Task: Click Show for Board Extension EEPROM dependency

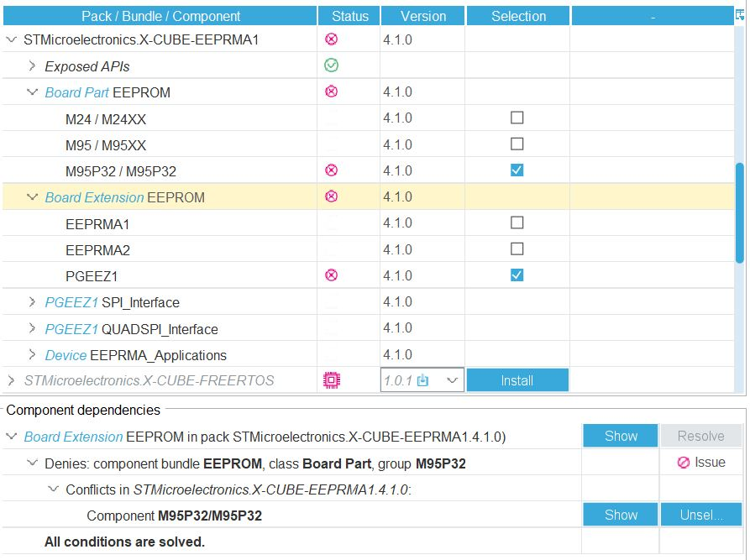Action: (x=621, y=436)
